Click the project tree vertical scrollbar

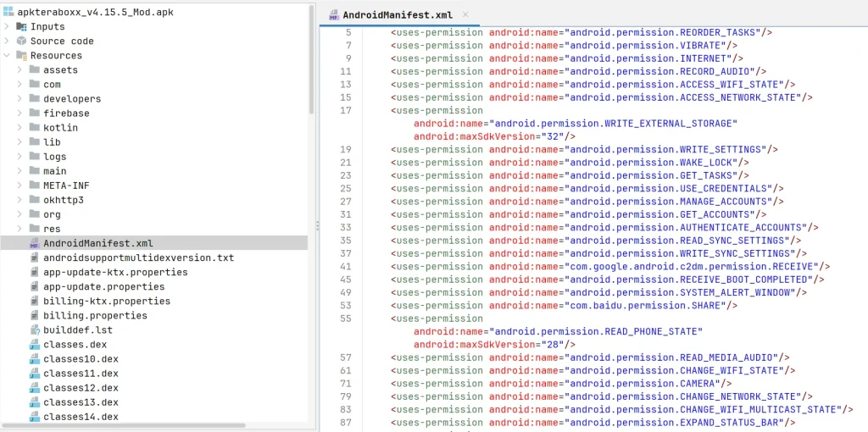coord(312,58)
